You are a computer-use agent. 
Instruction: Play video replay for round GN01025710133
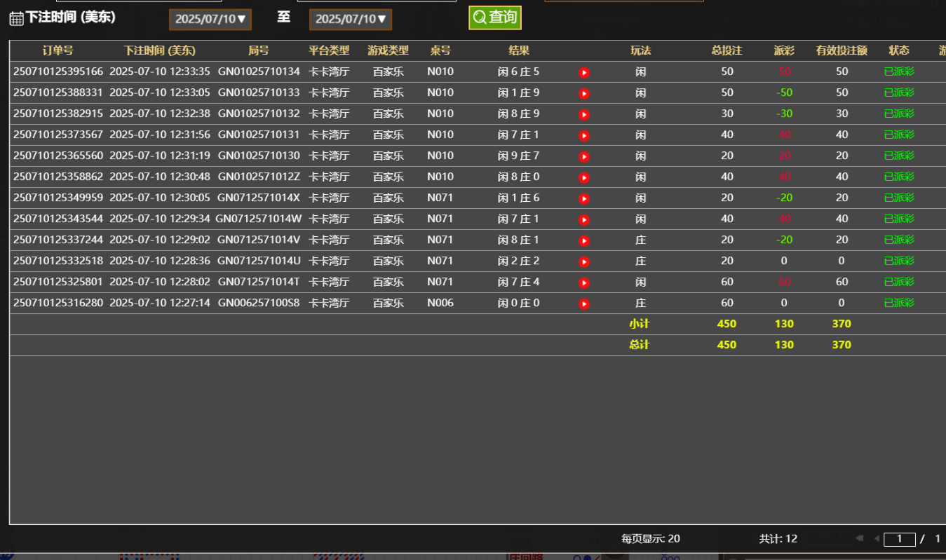pos(584,93)
